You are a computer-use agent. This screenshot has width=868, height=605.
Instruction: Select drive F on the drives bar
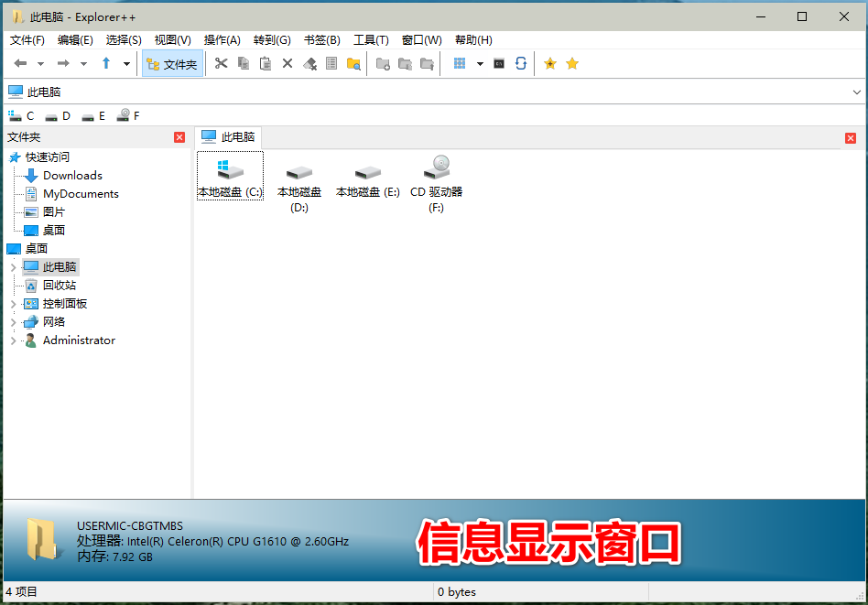pos(128,115)
